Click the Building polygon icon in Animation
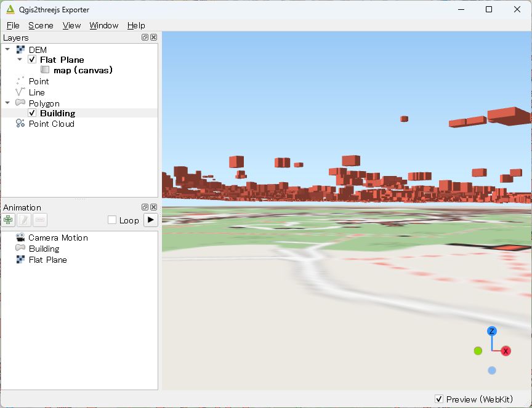Viewport: 532px width, 408px height. [x=20, y=248]
